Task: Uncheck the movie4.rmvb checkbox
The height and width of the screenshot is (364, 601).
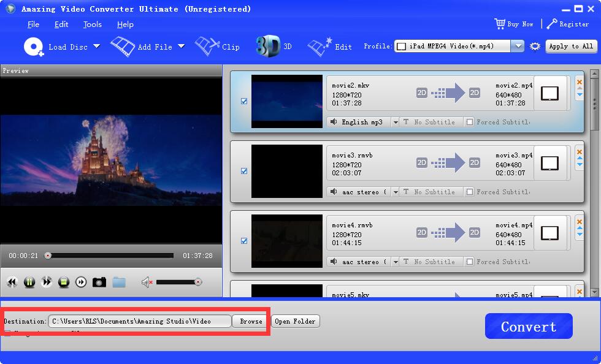Action: 244,241
